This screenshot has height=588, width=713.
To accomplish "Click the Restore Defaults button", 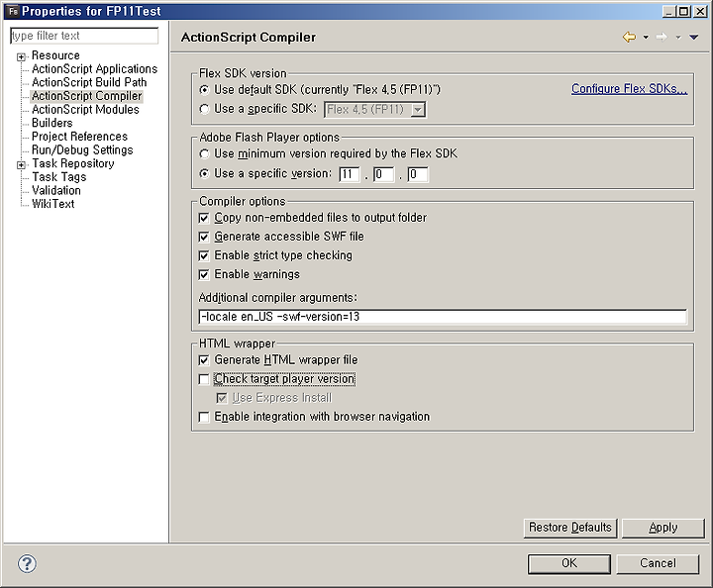I will [x=570, y=528].
